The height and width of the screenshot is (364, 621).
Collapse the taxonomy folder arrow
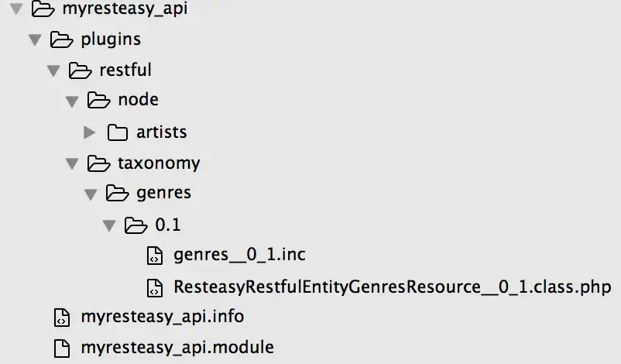(72, 164)
